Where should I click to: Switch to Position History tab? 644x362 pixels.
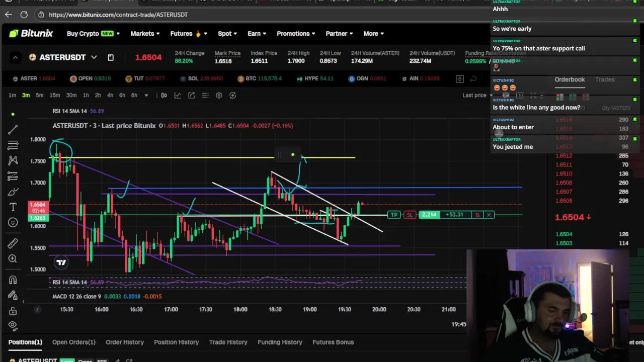[x=176, y=342]
